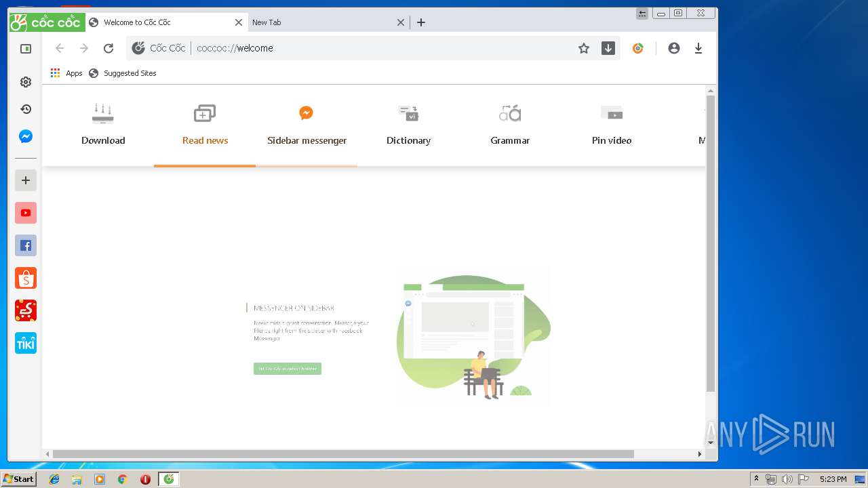Open volume control in system tray

pyautogui.click(x=787, y=479)
